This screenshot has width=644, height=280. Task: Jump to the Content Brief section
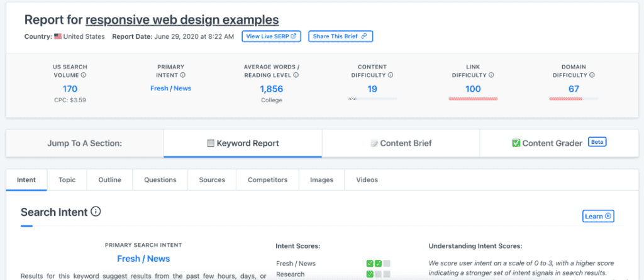point(401,144)
